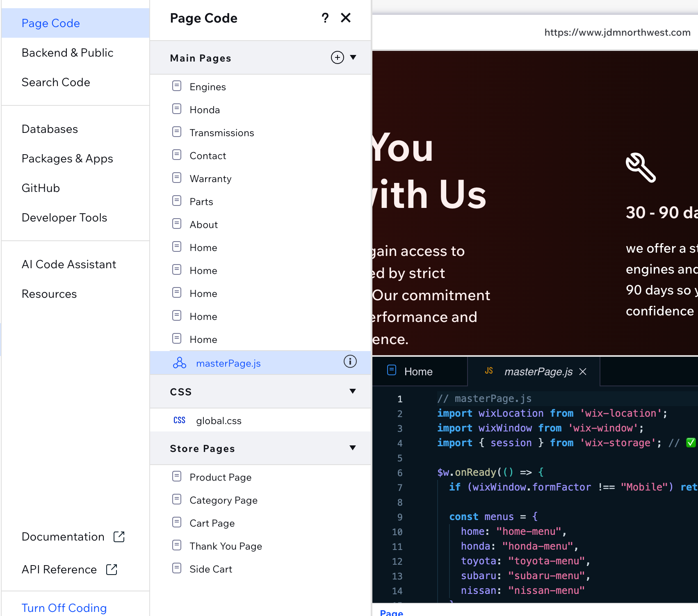
Task: Click the site code icon next to masterPage.js
Action: (178, 363)
